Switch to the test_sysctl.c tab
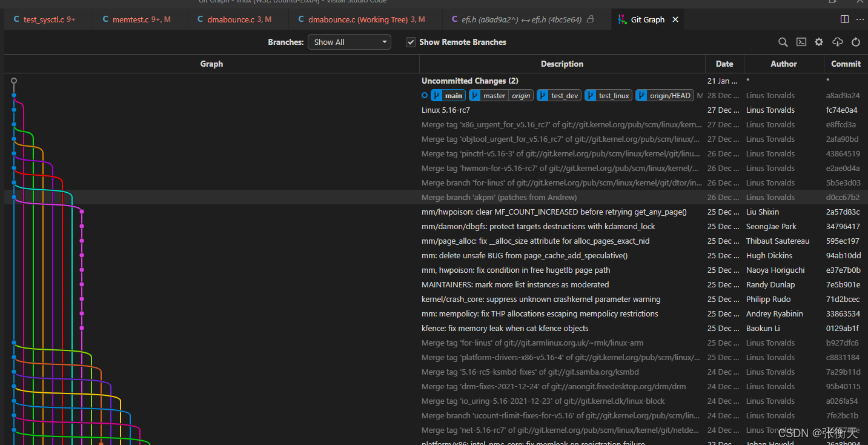 click(48, 19)
